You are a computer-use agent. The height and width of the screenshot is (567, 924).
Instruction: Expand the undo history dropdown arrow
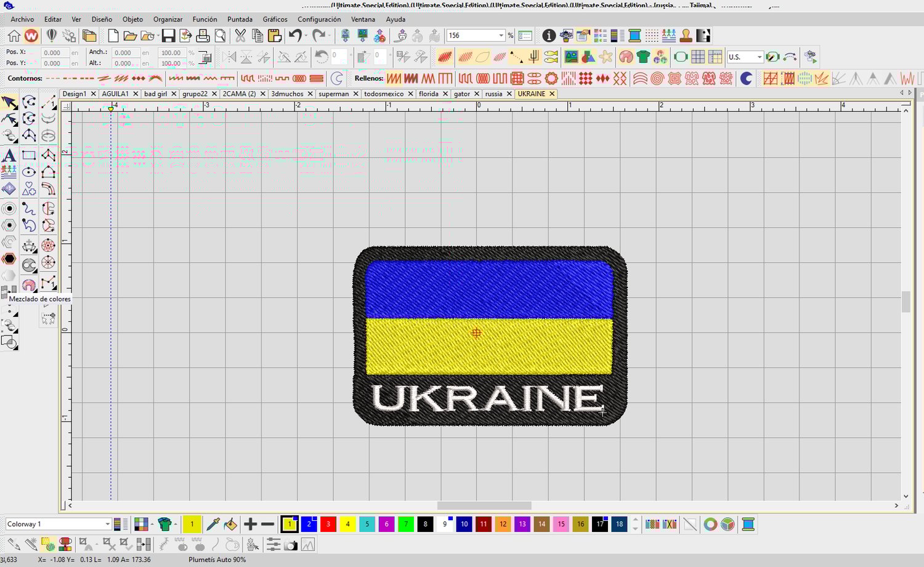[306, 36]
